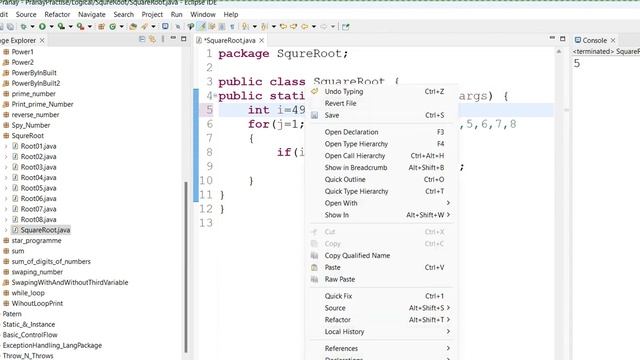Open the Navigate menu

(92, 14)
